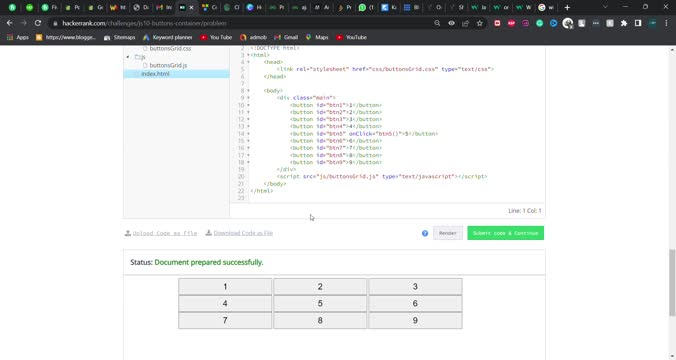Fold code at line 8 body tag
Viewport: 676px width, 360px height.
(x=248, y=91)
